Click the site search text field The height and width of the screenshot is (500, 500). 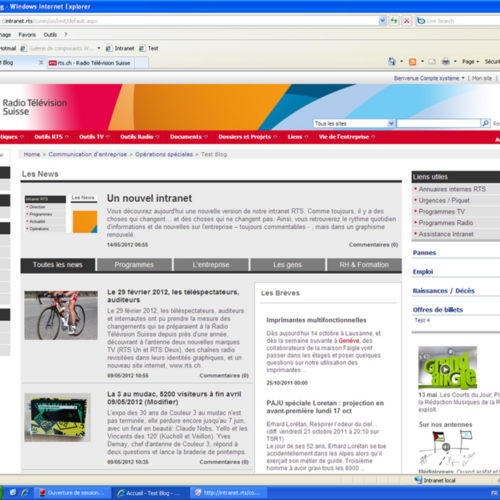tap(439, 123)
